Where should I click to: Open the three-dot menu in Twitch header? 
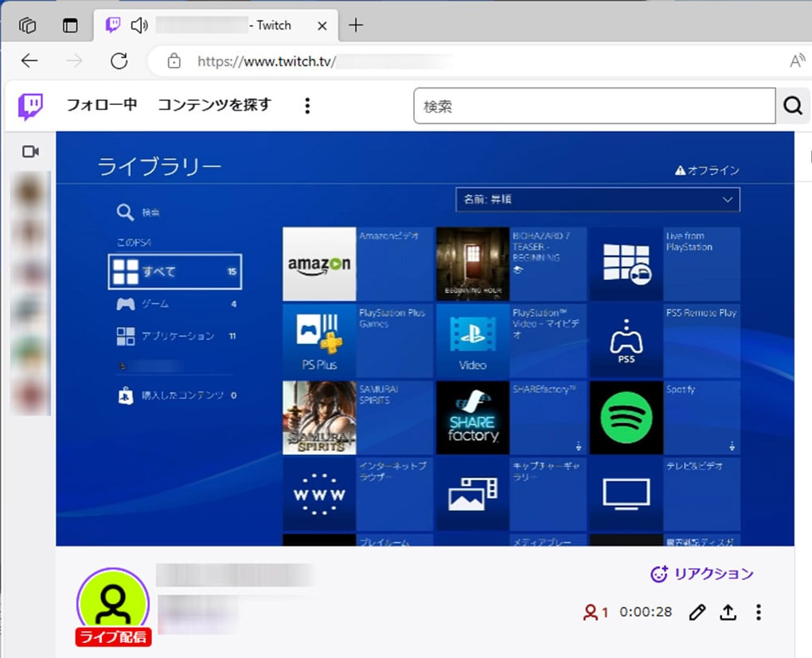pos(307,106)
